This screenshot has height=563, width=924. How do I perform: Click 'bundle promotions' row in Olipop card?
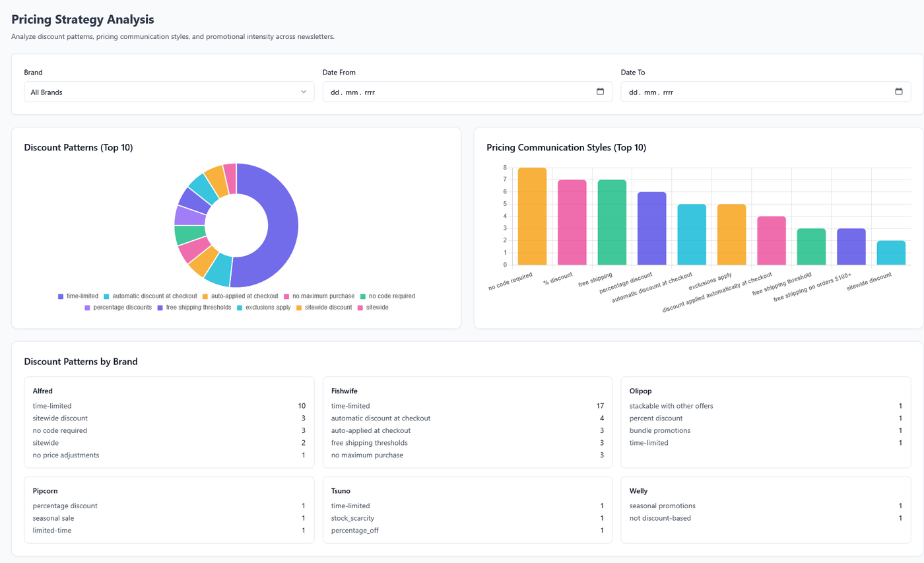(766, 430)
